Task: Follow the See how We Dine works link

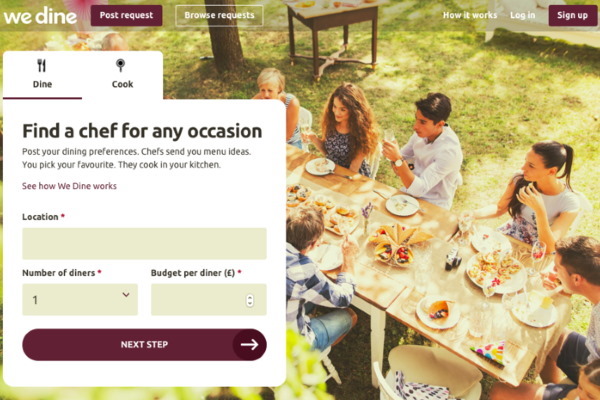Action: click(x=69, y=186)
